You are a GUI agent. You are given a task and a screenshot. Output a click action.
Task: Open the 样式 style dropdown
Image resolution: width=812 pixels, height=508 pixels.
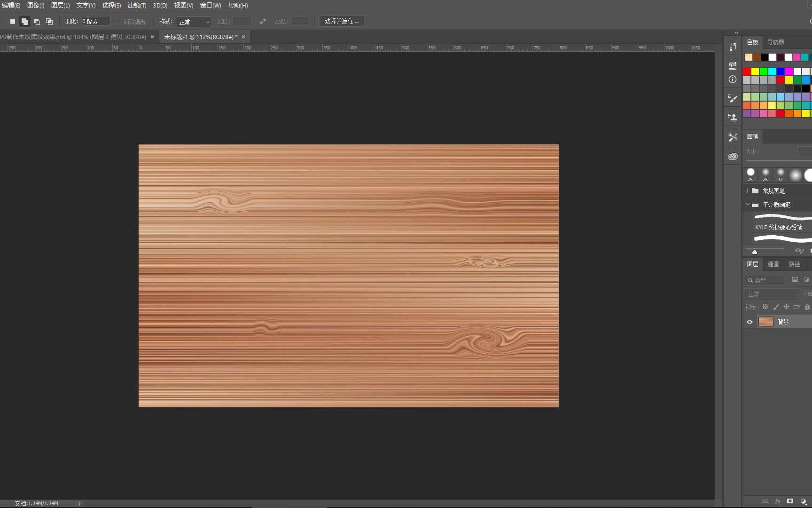click(x=194, y=22)
